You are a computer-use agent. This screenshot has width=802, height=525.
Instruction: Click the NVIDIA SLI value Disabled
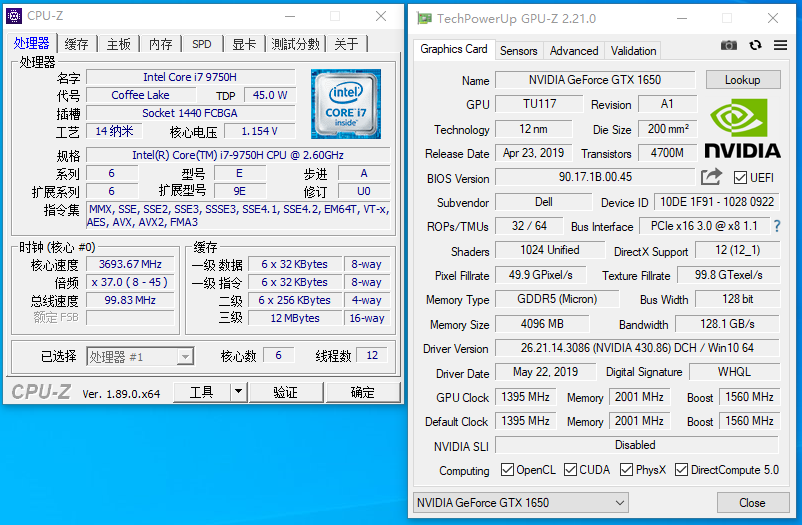(637, 445)
